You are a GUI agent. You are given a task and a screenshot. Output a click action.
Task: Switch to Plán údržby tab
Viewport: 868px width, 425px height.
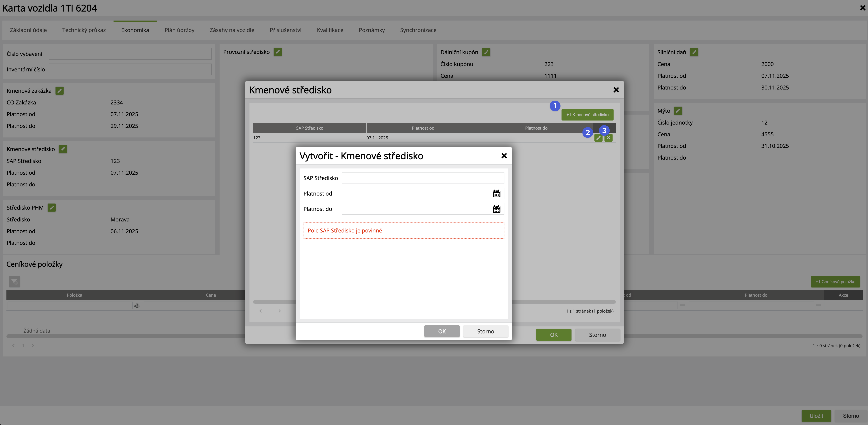click(179, 30)
